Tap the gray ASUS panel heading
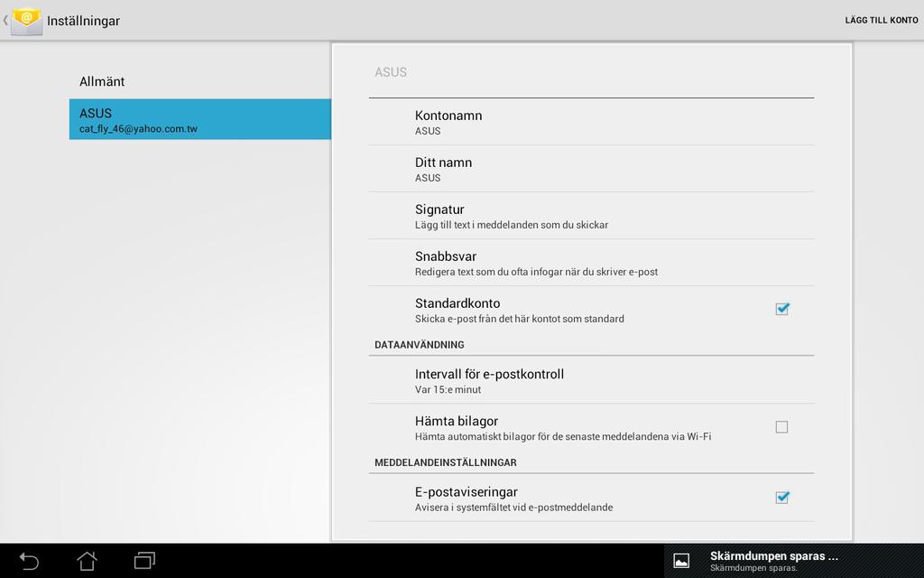This screenshot has width=924, height=578. 391,72
